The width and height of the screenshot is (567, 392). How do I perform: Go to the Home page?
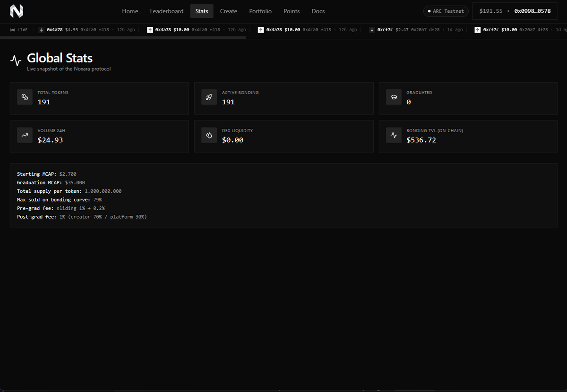tap(130, 11)
